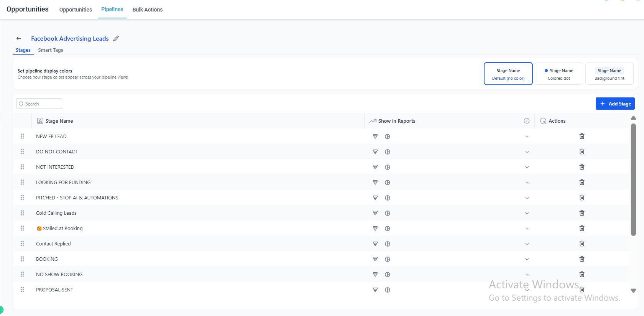644x316 pixels.
Task: Edit pipeline name with pencil icon
Action: tap(116, 38)
